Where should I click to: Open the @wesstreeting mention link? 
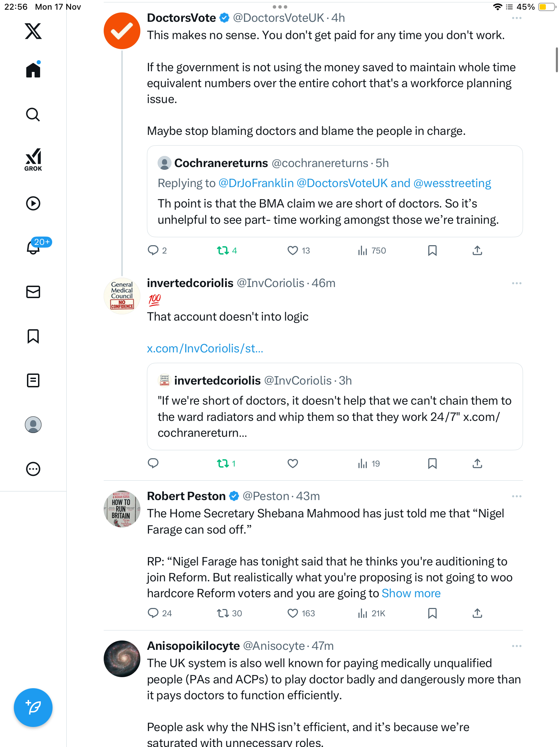coord(452,183)
